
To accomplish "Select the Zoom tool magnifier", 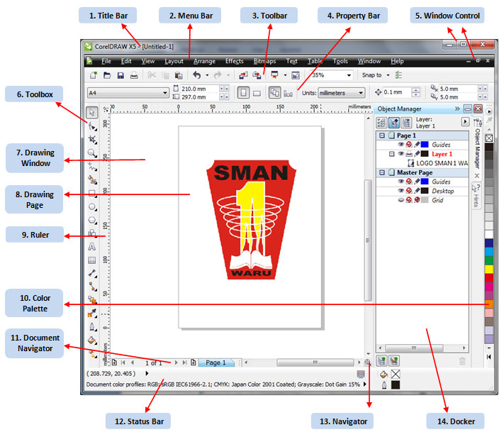I will 92,153.
